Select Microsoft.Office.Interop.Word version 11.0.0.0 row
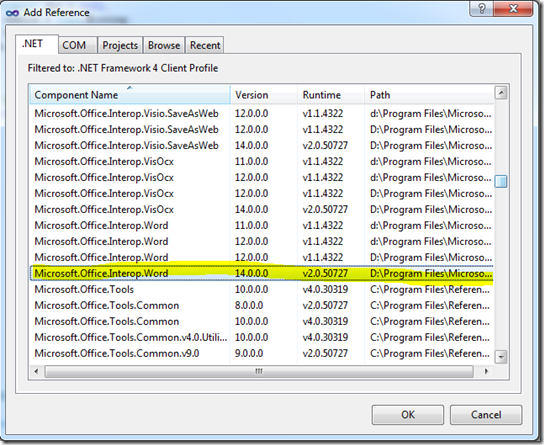The height and width of the screenshot is (445, 544). (x=262, y=225)
